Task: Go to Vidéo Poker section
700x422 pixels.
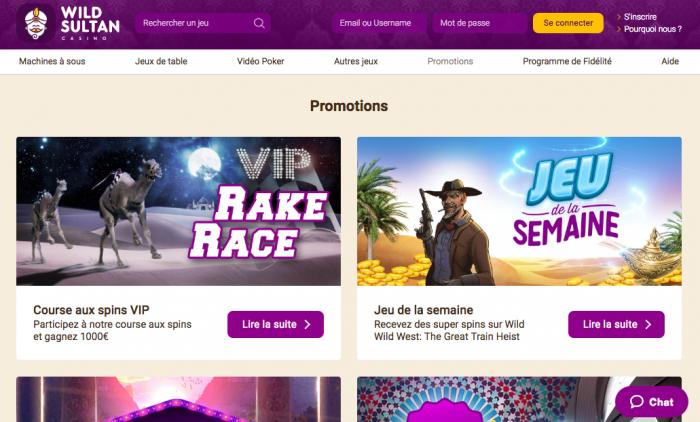Action: coord(260,61)
